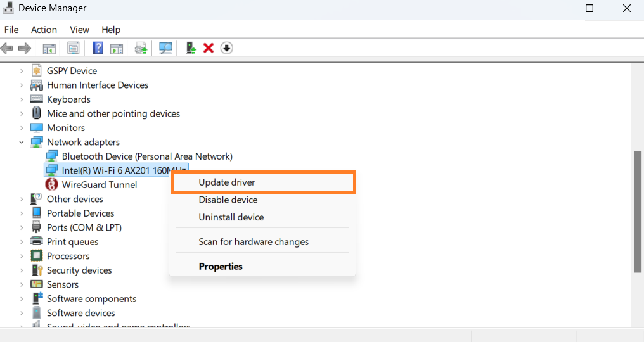Expand the Other devices node
The image size is (644, 342).
pyautogui.click(x=22, y=199)
